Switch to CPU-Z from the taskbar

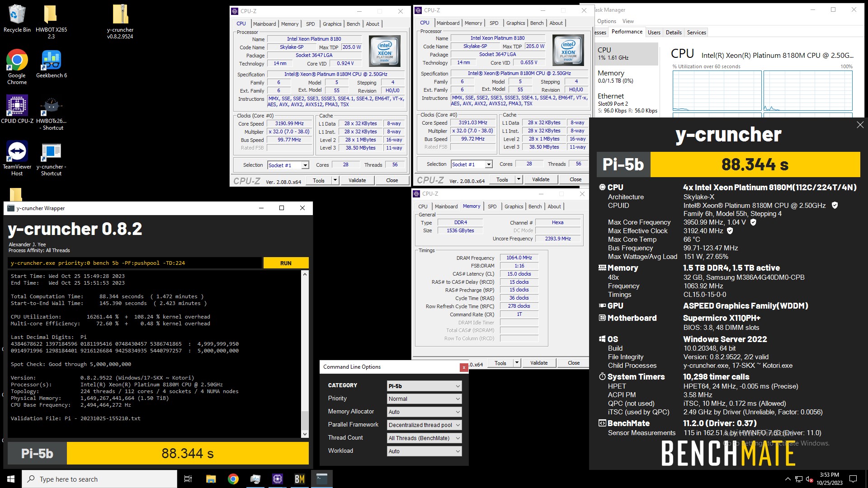coord(278,479)
